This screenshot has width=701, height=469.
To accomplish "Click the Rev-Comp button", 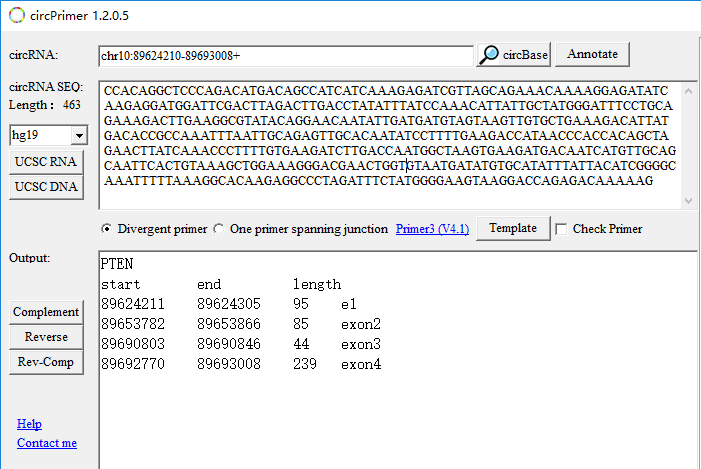I will point(46,362).
